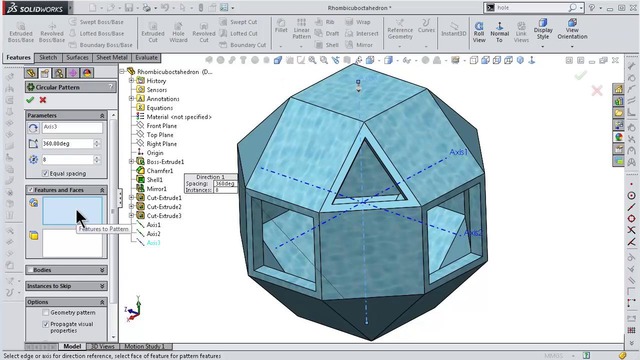
Task: Click instance count spinner arrows
Action: tap(97, 160)
